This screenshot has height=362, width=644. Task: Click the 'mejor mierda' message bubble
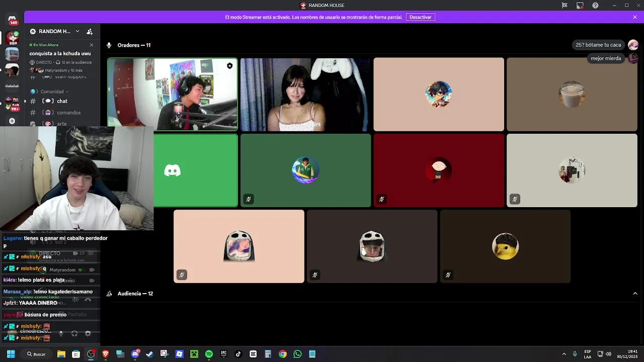click(606, 58)
